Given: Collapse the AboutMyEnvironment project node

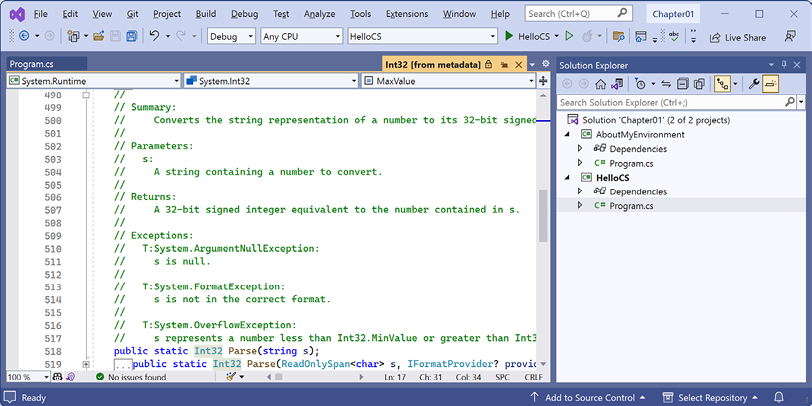Looking at the screenshot, I should 569,135.
